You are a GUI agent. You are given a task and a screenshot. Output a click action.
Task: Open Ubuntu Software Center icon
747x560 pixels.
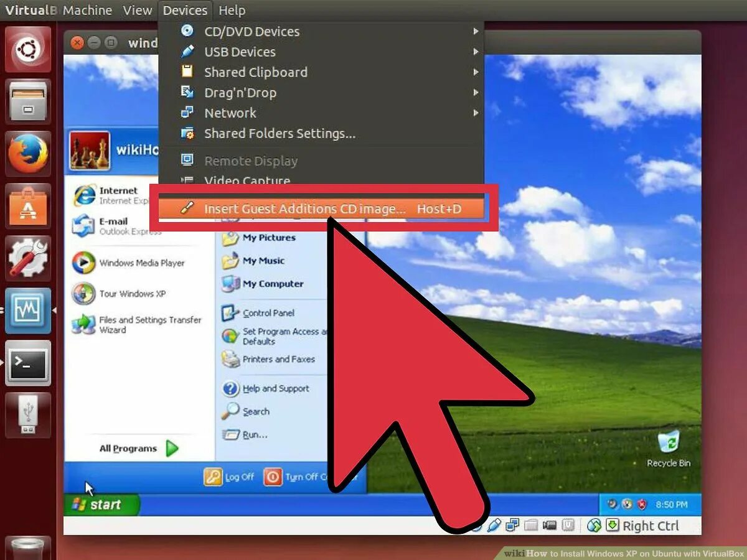click(28, 206)
